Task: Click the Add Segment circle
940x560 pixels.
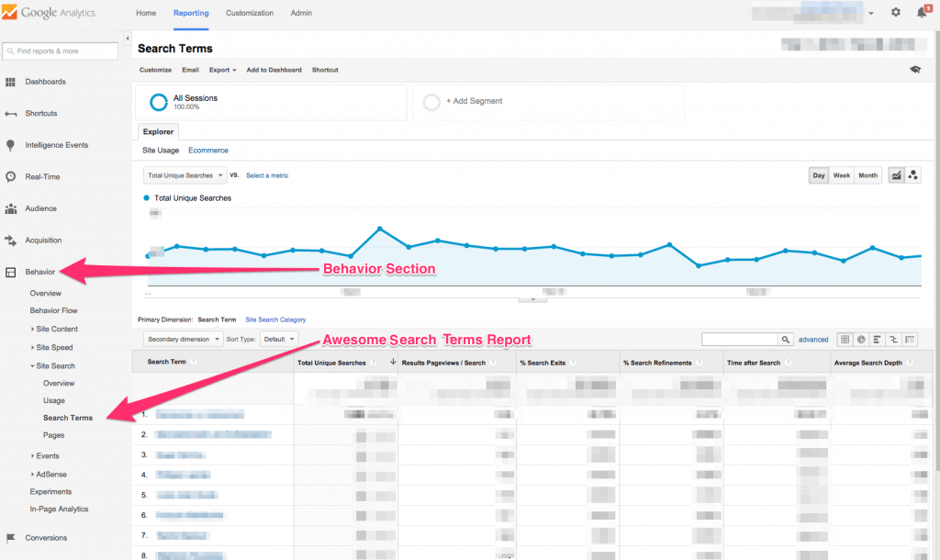Action: (x=431, y=102)
